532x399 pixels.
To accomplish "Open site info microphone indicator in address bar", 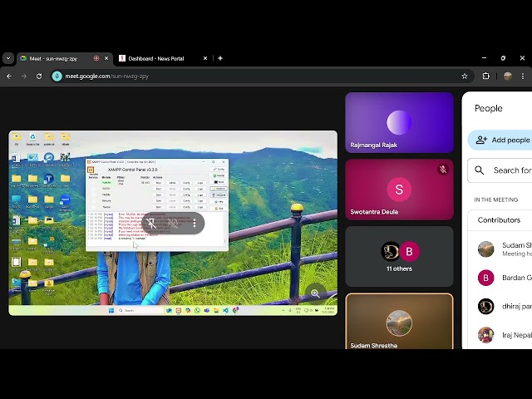I will 57,76.
